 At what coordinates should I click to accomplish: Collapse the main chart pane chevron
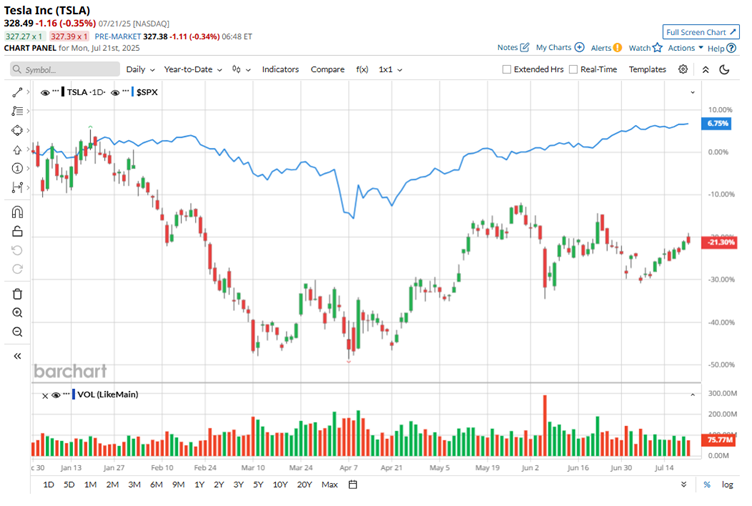(693, 92)
